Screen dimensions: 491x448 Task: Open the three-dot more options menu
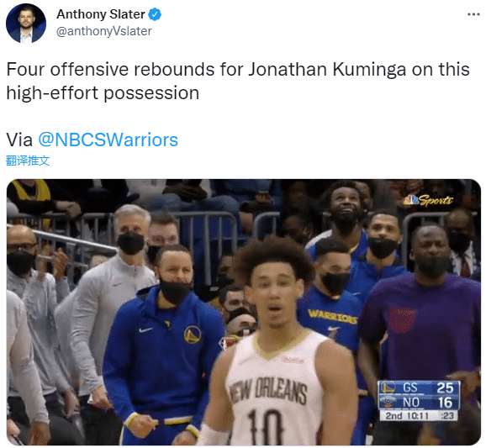point(473,14)
